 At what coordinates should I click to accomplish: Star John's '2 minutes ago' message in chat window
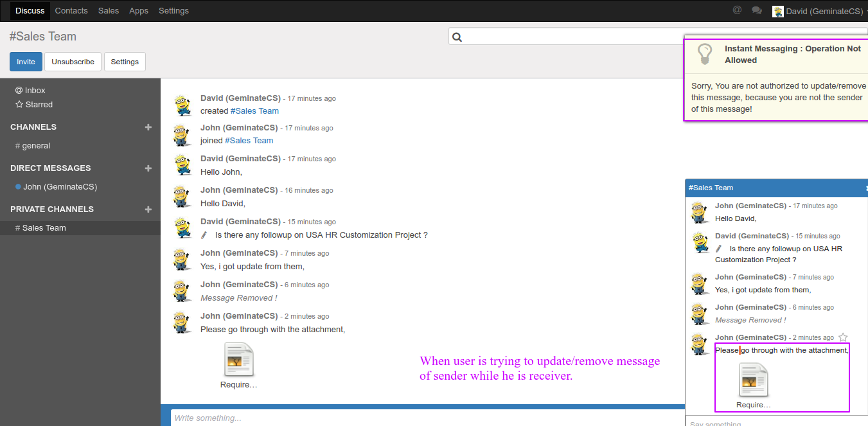click(x=844, y=337)
